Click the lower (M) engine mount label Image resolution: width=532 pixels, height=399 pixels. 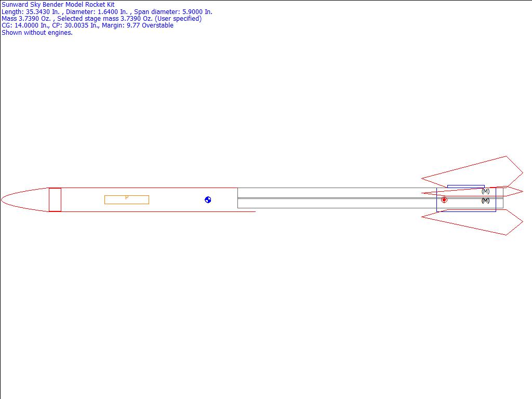485,201
